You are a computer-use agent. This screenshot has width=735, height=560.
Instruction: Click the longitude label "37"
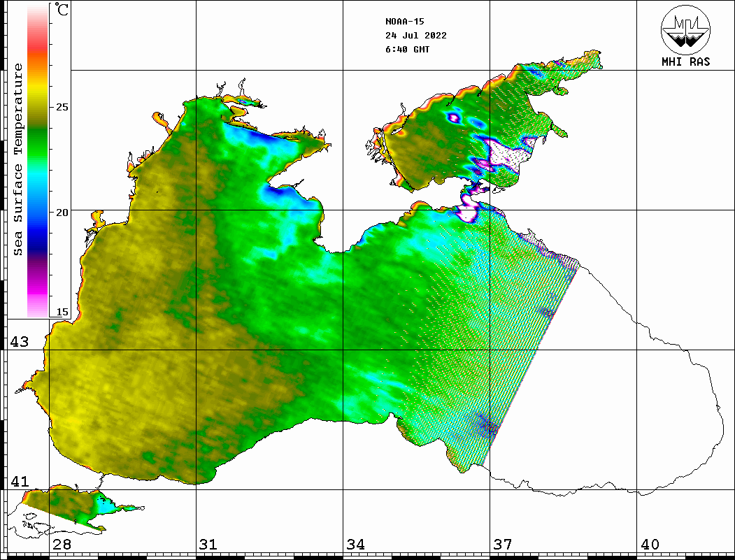[x=503, y=545]
